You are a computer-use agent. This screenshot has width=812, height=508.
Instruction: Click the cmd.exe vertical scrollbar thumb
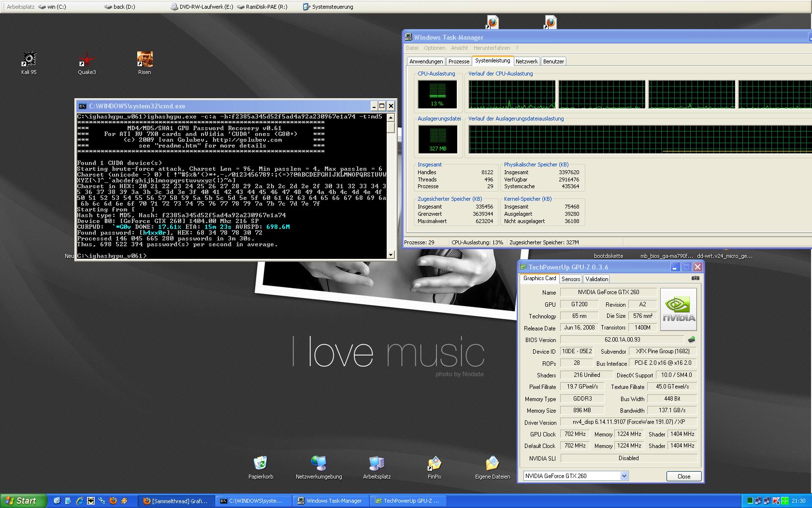[391, 127]
